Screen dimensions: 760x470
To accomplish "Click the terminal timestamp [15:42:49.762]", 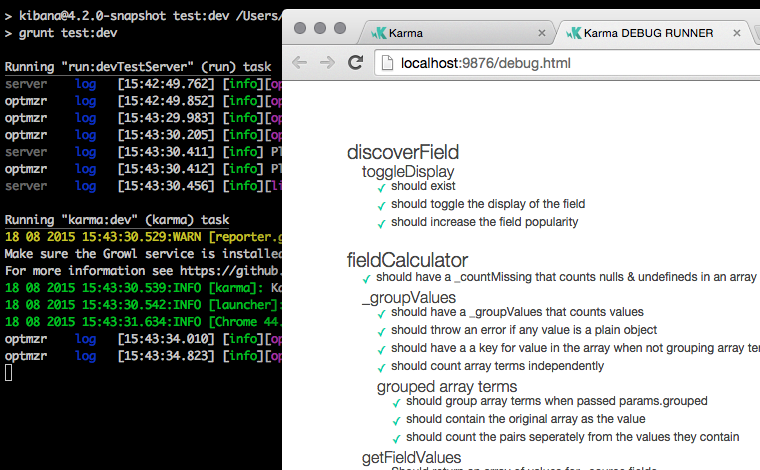I will (166, 84).
